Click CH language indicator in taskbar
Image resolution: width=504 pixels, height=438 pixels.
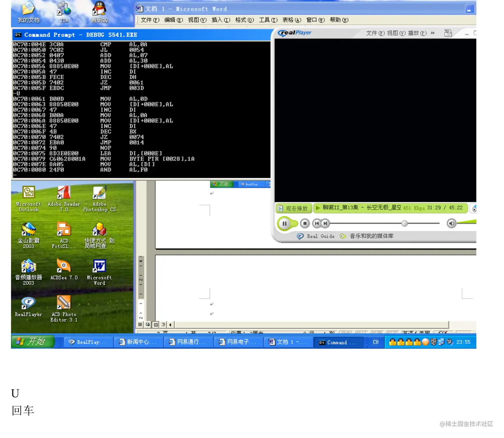pos(376,342)
